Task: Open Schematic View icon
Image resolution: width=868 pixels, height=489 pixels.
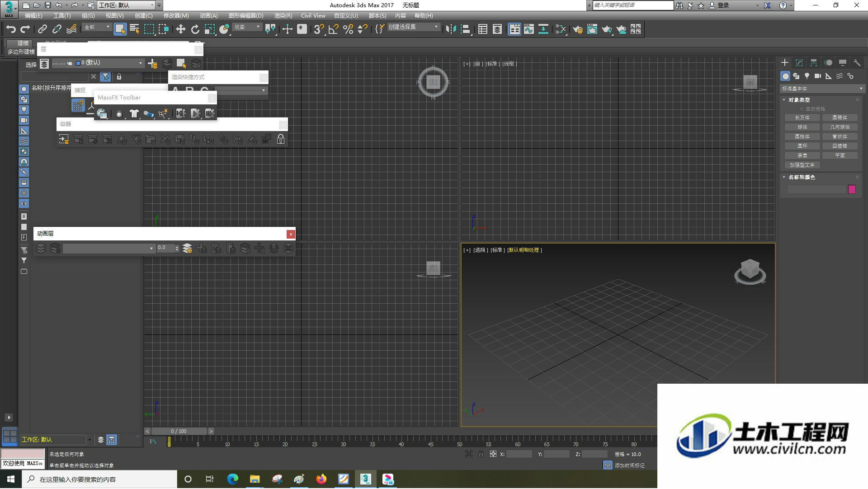Action: tap(543, 29)
